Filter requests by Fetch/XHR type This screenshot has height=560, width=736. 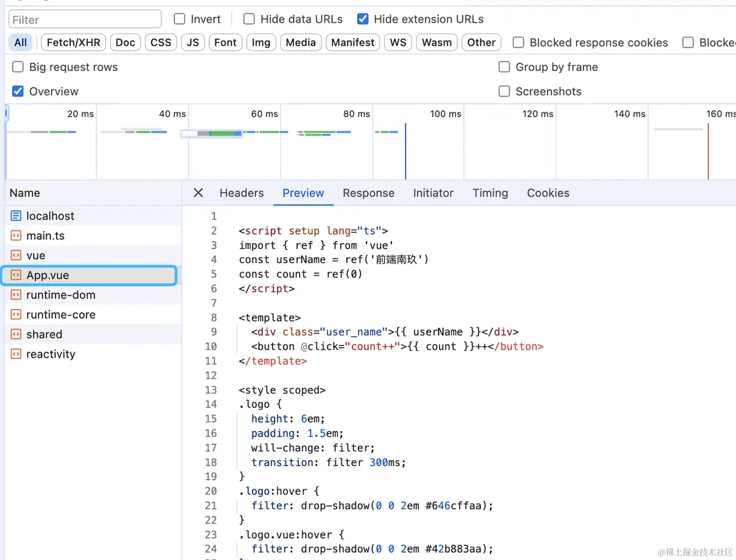pos(73,42)
